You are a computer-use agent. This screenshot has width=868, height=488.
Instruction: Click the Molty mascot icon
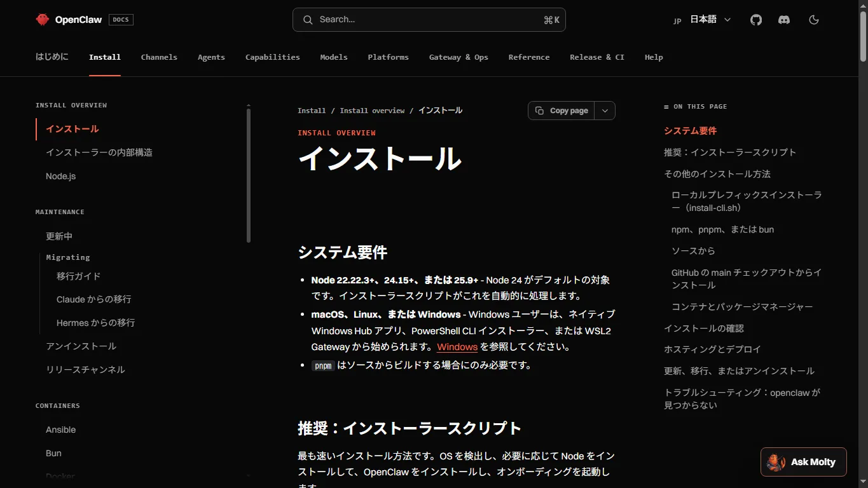[775, 462]
